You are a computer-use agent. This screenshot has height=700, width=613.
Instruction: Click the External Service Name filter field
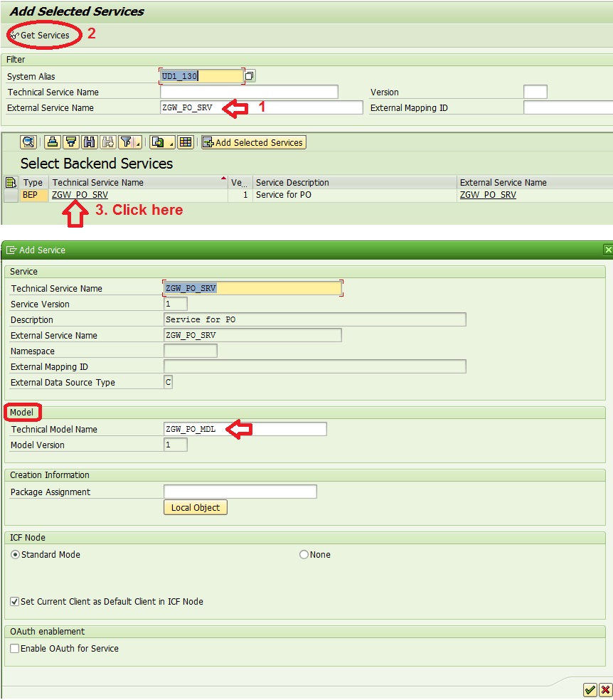coord(262,107)
